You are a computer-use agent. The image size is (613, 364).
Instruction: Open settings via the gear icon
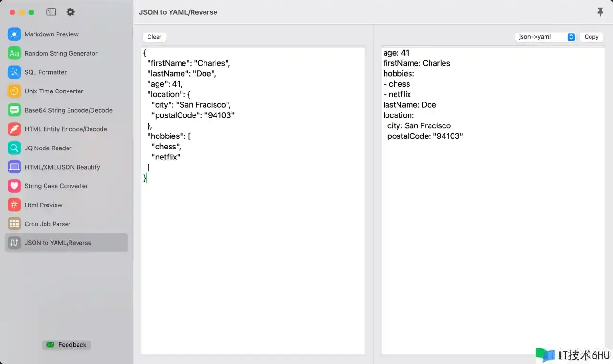point(70,12)
